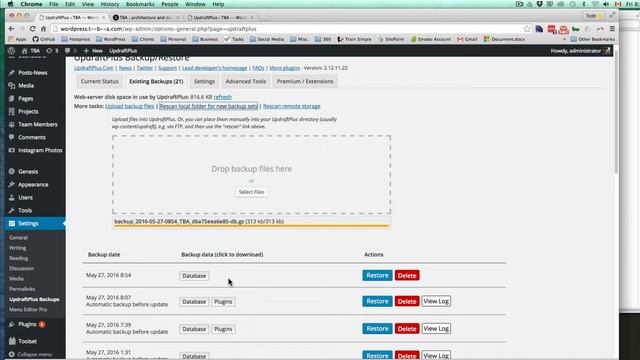Image resolution: width=640 pixels, height=360 pixels.
Task: View Log for the 8:07 backup
Action: pos(436,301)
